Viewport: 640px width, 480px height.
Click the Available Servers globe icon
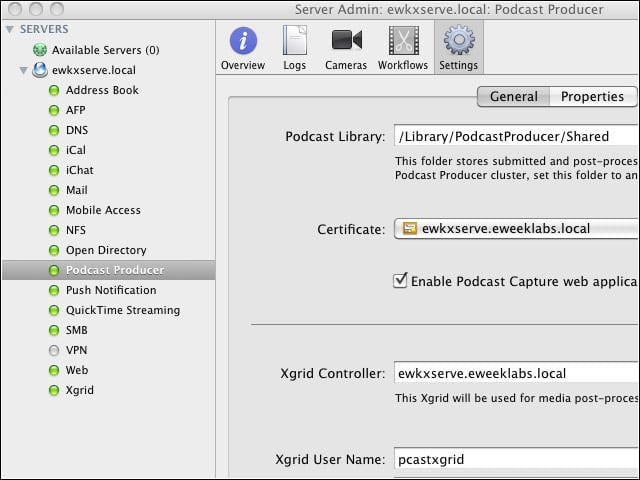40,50
